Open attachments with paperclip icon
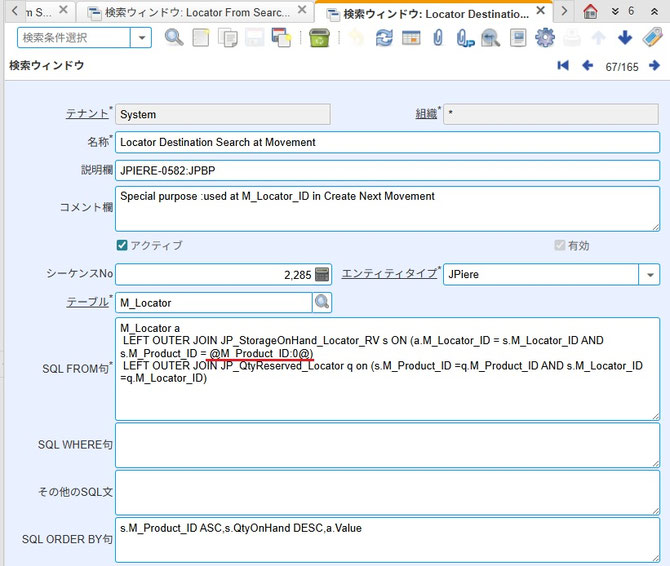Image resolution: width=670 pixels, height=566 pixels. pos(438,38)
